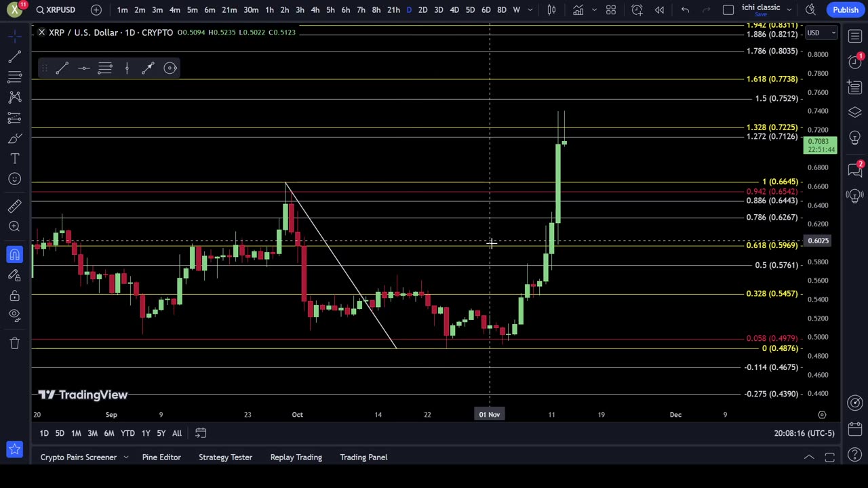The image size is (868, 488).
Task: Open Gann and Fibonacci tools
Action: coord(14,77)
